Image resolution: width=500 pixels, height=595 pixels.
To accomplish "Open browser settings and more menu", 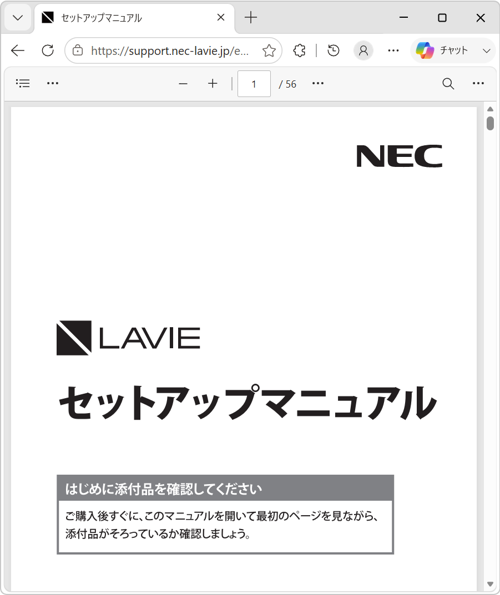I will tap(393, 50).
